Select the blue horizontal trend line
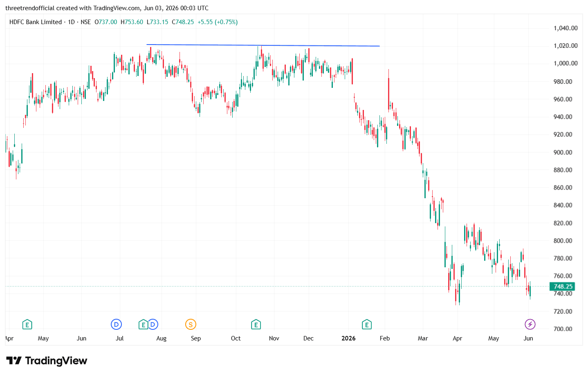The image size is (588, 376). [x=263, y=45]
